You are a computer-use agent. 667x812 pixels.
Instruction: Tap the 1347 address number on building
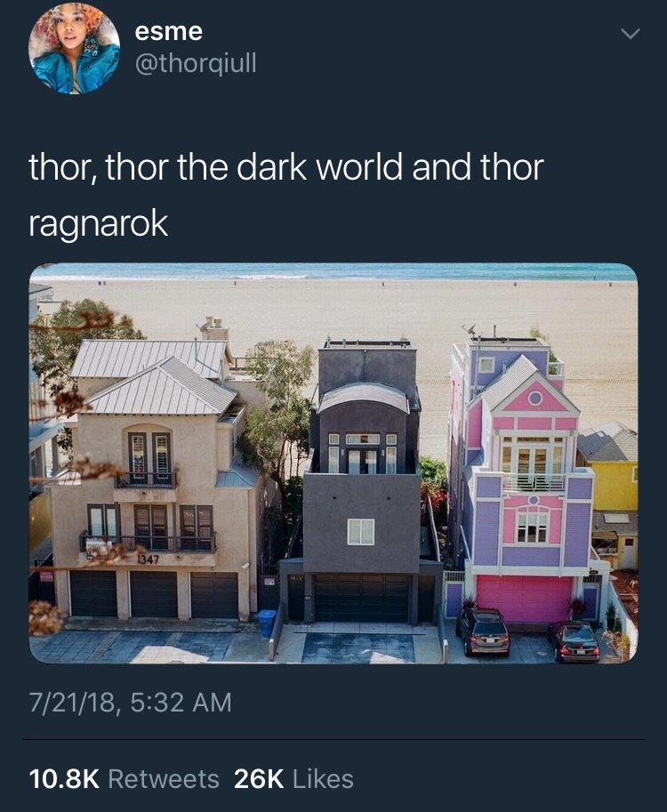(x=149, y=559)
